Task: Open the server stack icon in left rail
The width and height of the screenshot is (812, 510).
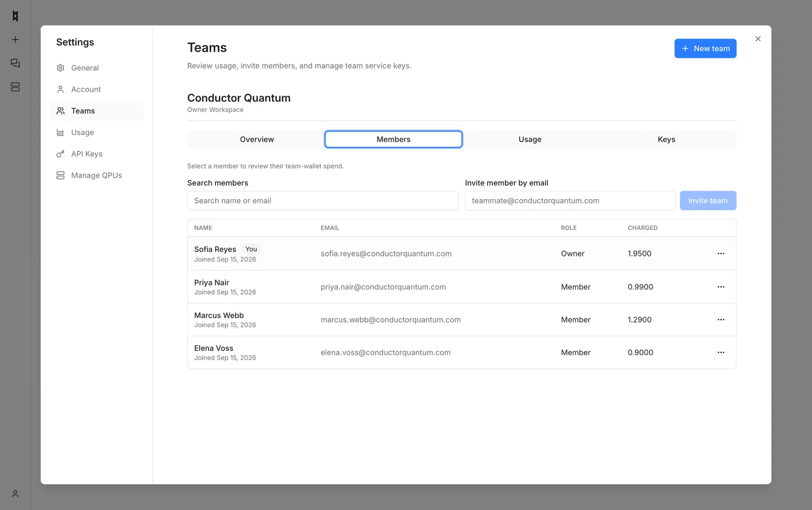Action: pyautogui.click(x=15, y=87)
